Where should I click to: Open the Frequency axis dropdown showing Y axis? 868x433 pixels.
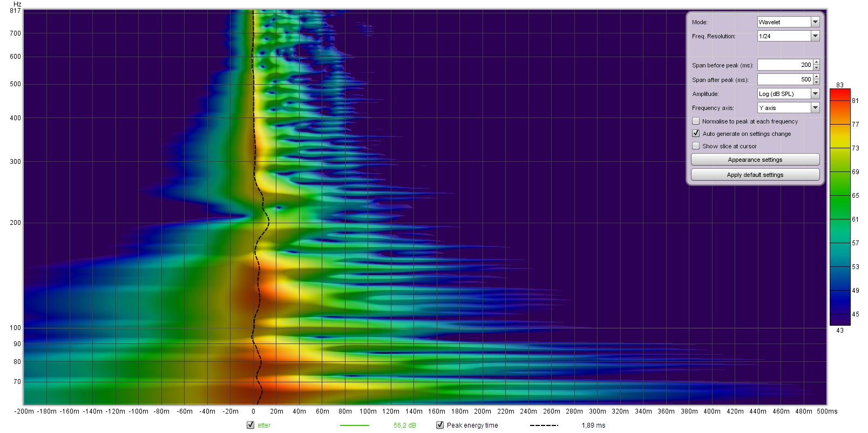coord(788,108)
